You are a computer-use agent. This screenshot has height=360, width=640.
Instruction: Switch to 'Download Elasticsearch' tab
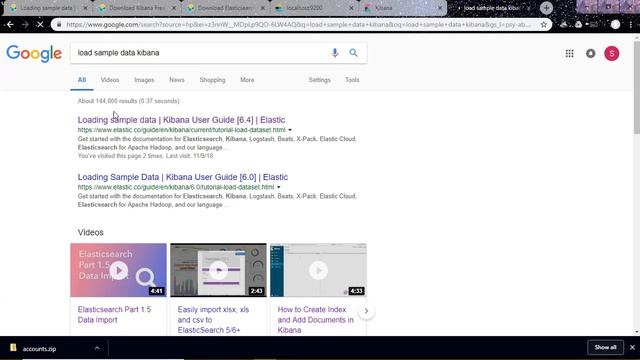click(224, 8)
